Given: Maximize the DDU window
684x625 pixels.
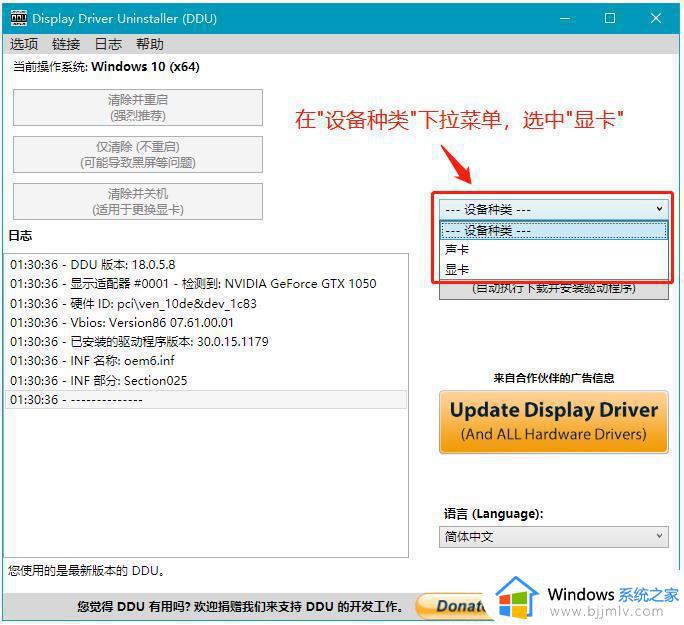Looking at the screenshot, I should click(610, 18).
